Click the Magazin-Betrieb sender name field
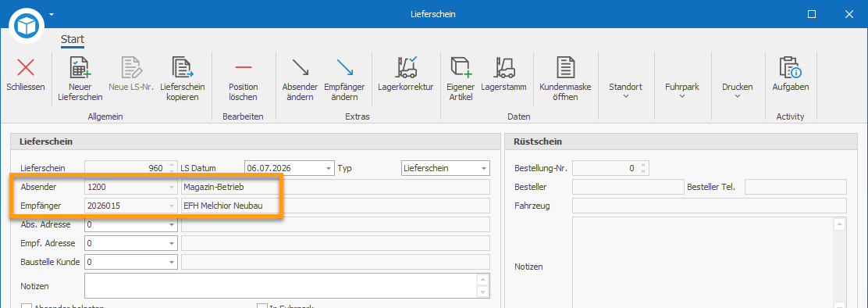The height and width of the screenshot is (308, 868). click(336, 188)
